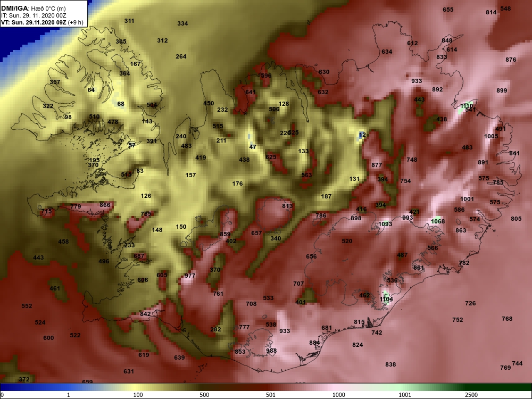
Task: Click the map value 779
Action: pos(76,206)
